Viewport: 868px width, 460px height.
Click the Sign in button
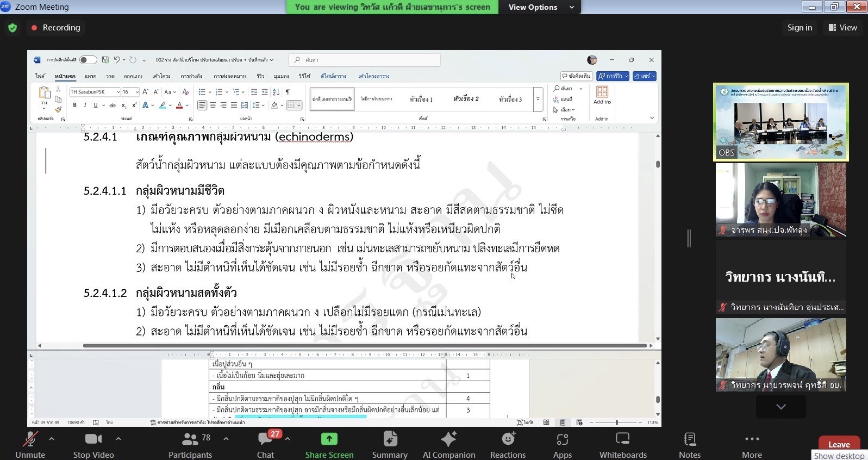tap(800, 28)
